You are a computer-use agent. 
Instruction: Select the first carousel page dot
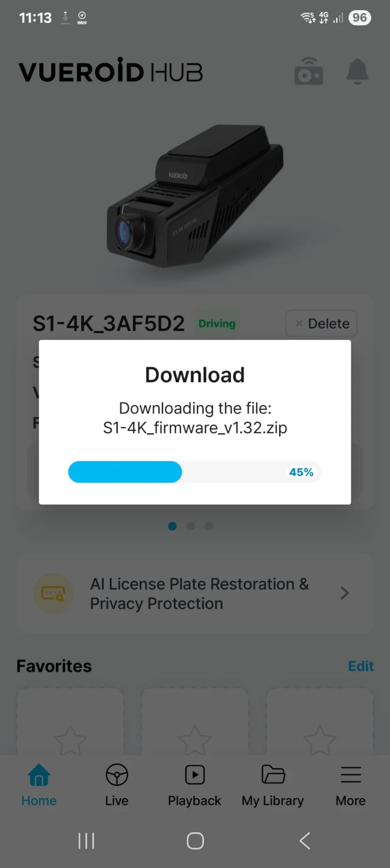pos(172,526)
